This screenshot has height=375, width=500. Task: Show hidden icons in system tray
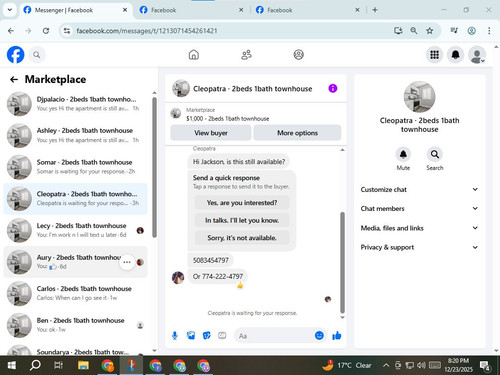pyautogui.click(x=386, y=365)
